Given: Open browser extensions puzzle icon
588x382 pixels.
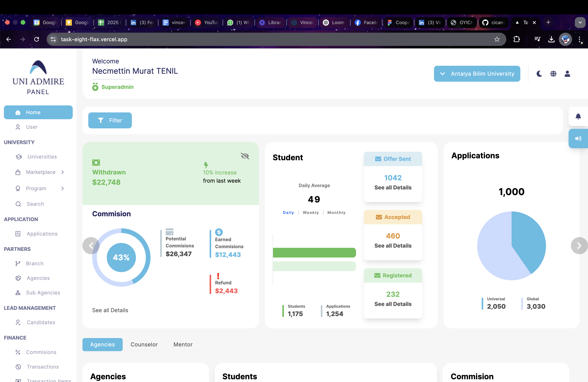Looking at the screenshot, I should pyautogui.click(x=517, y=39).
